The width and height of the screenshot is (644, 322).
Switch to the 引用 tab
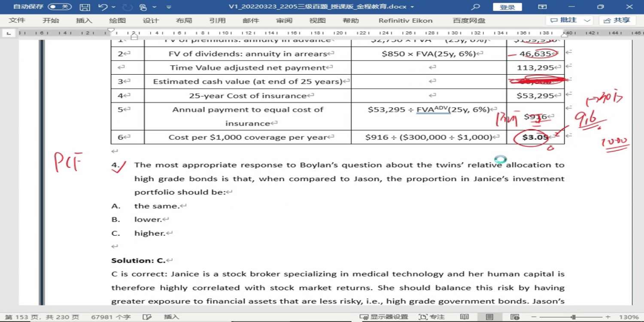point(217,20)
